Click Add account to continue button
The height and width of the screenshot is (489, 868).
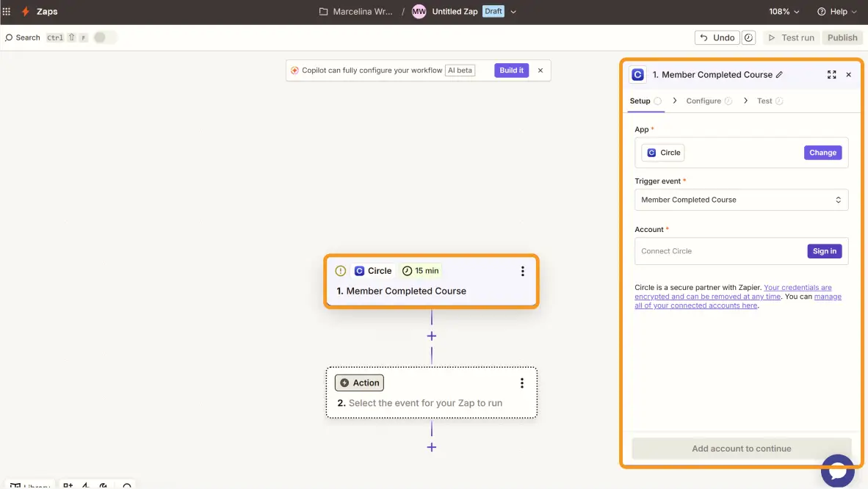pyautogui.click(x=741, y=449)
